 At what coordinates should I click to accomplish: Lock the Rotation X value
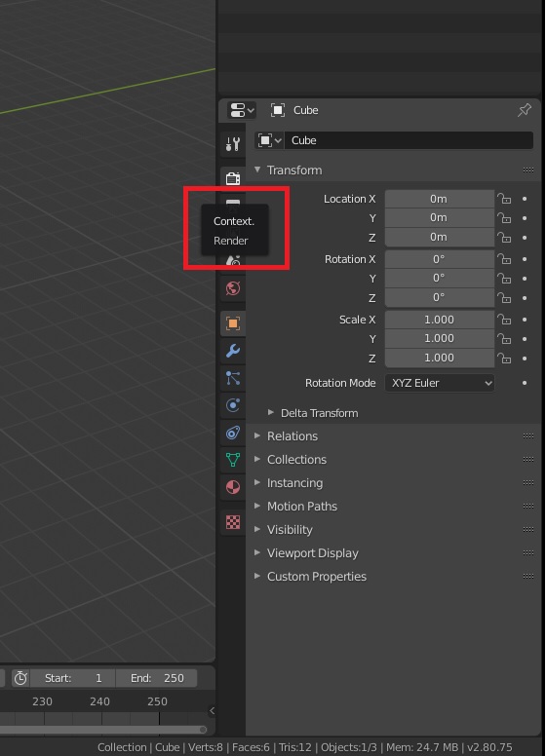coord(504,259)
